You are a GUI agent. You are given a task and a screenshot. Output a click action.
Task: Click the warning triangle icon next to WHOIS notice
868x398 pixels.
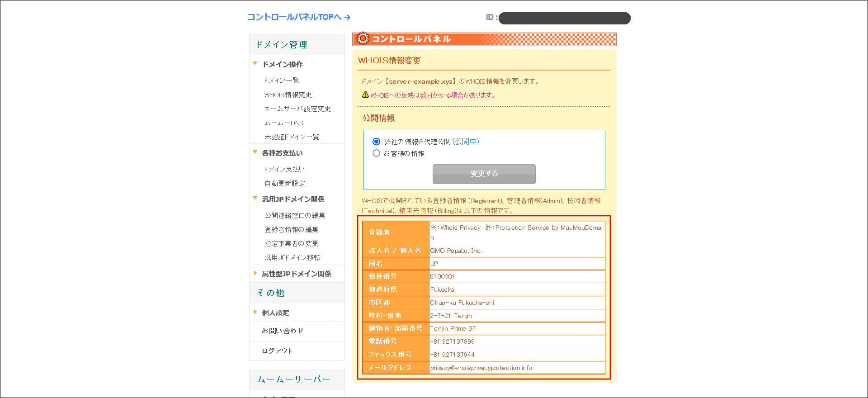coord(365,95)
